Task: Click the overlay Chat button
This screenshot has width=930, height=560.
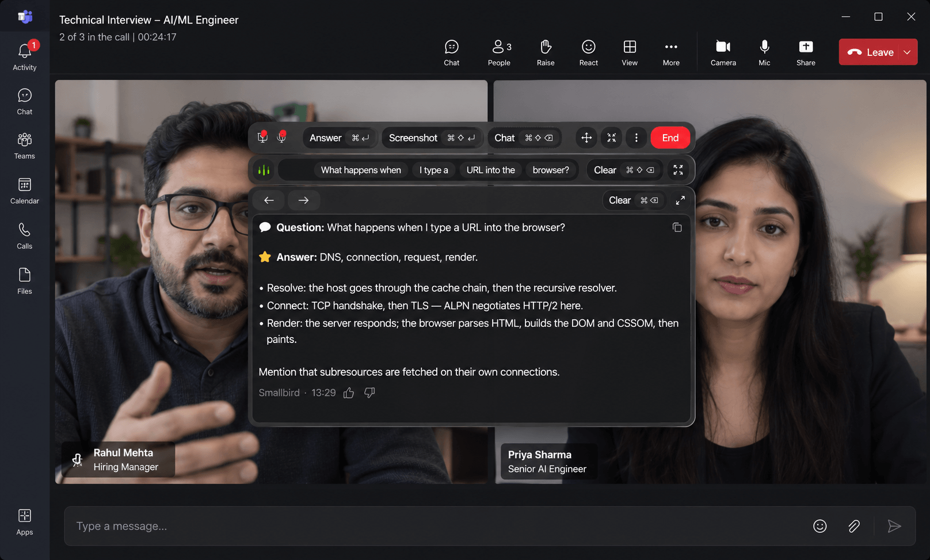Action: point(524,138)
